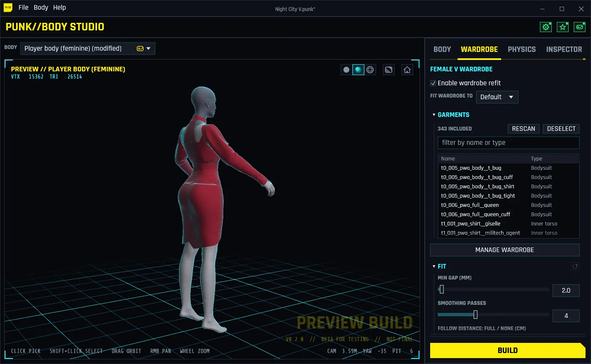Open the Help menu
The height and width of the screenshot is (364, 591).
(60, 8)
